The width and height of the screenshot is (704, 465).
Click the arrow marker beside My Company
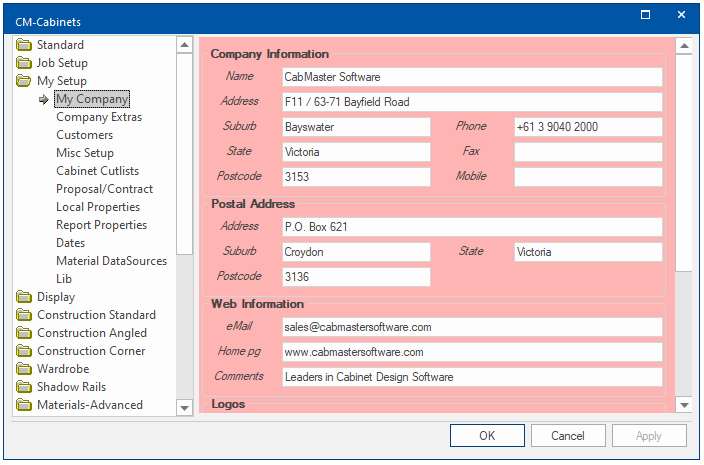click(x=44, y=99)
